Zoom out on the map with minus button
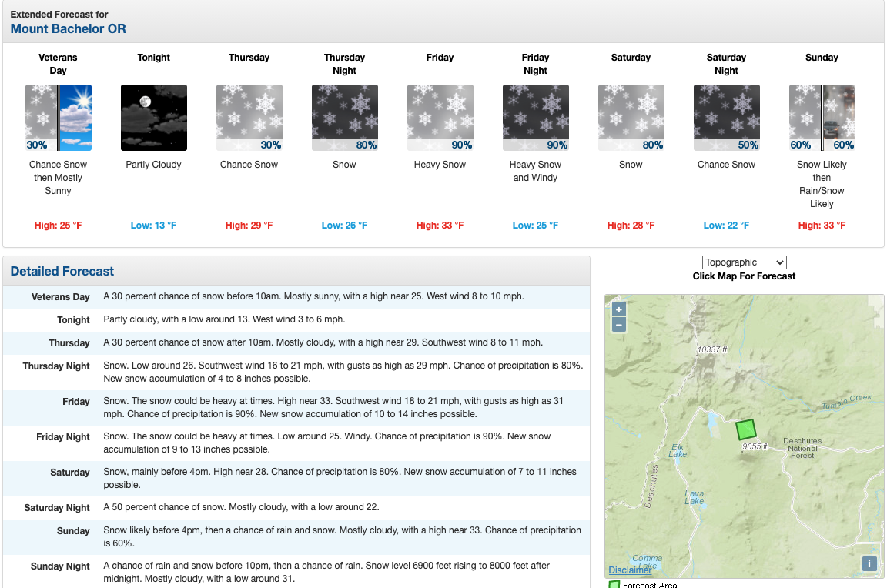The width and height of the screenshot is (887, 588). 619,325
